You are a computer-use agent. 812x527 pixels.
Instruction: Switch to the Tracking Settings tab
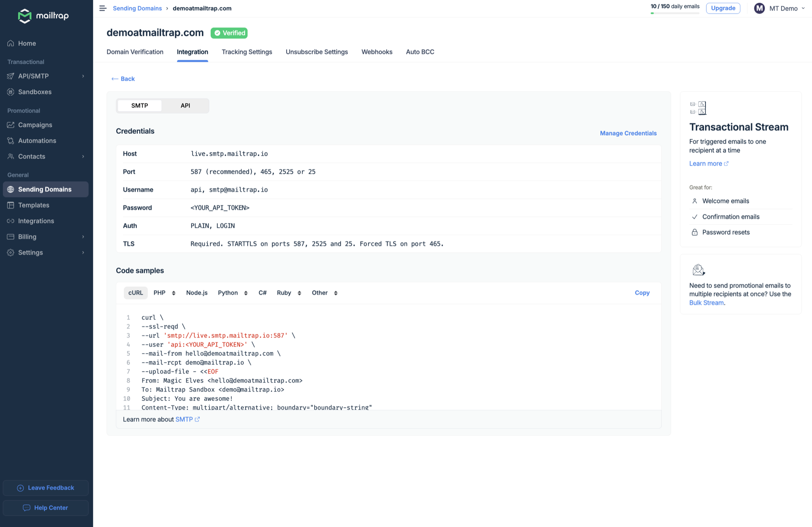tap(247, 52)
